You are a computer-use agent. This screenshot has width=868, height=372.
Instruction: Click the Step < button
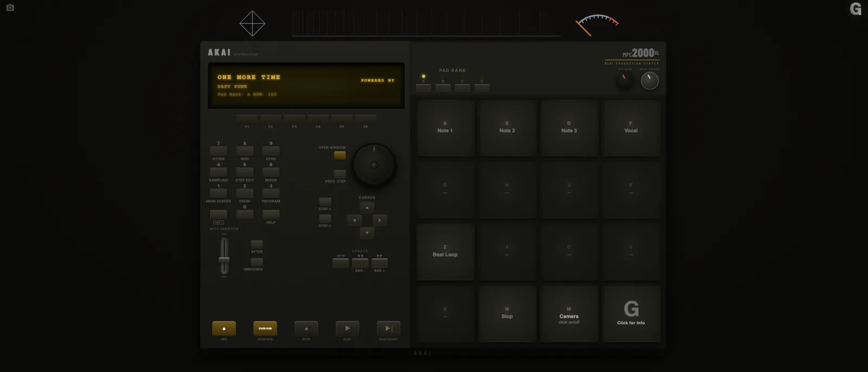325,202
